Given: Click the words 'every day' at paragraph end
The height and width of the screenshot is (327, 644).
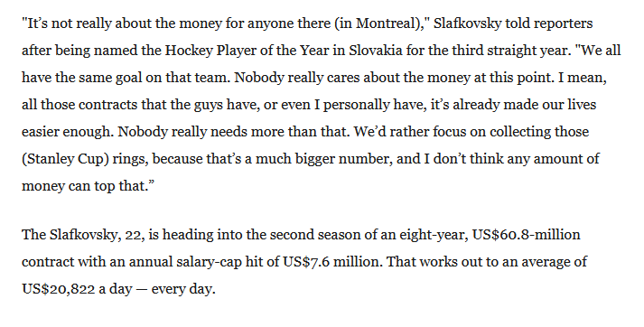Looking at the screenshot, I should 182,290.
